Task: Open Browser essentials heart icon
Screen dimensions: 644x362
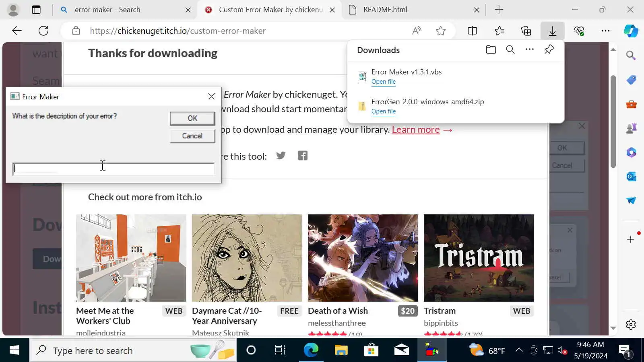Action: [x=579, y=31]
